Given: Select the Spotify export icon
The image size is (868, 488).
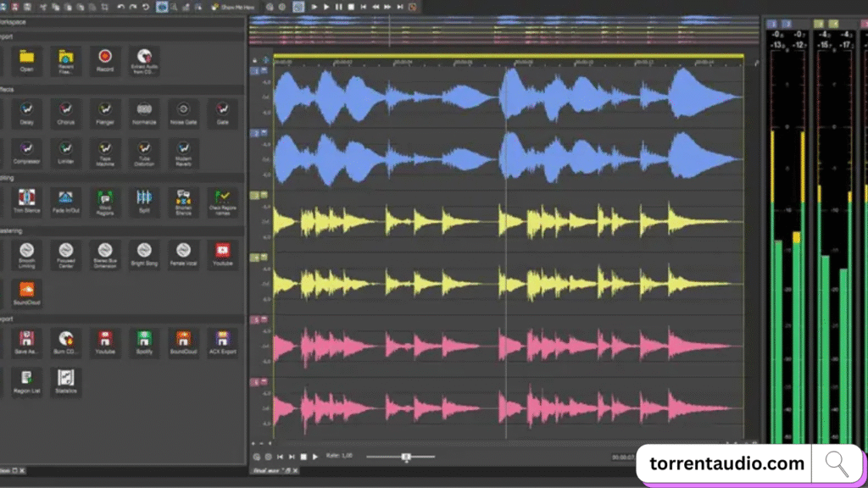Looking at the screenshot, I should coord(144,341).
